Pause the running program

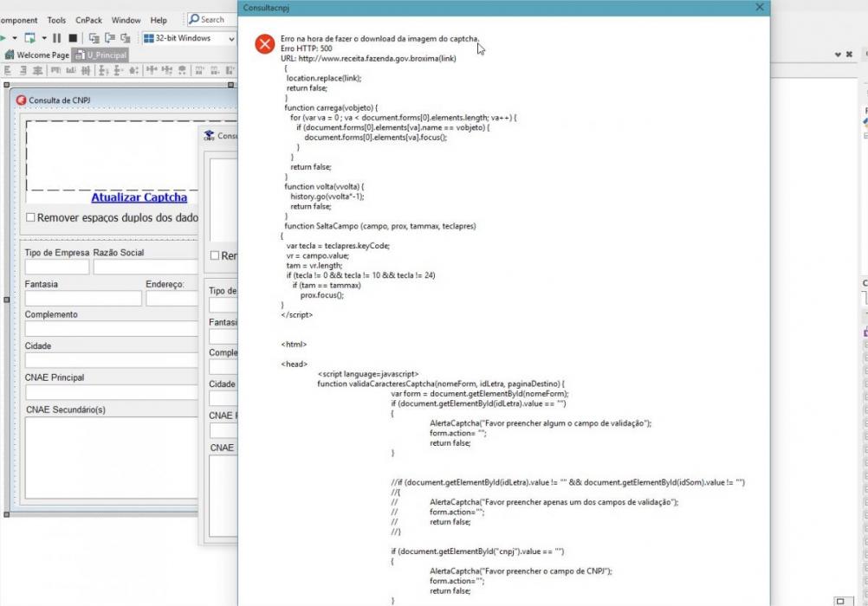point(56,38)
